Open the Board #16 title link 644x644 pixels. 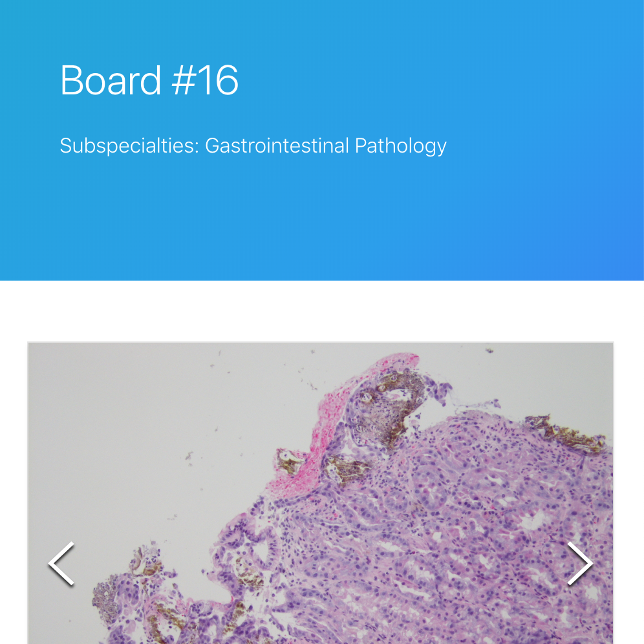pyautogui.click(x=149, y=80)
